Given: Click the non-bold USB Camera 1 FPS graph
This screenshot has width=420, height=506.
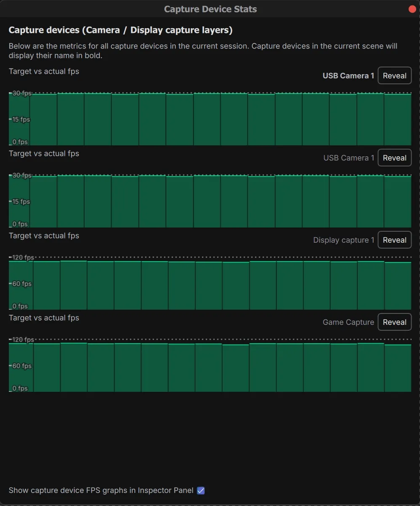Looking at the screenshot, I should [210, 201].
